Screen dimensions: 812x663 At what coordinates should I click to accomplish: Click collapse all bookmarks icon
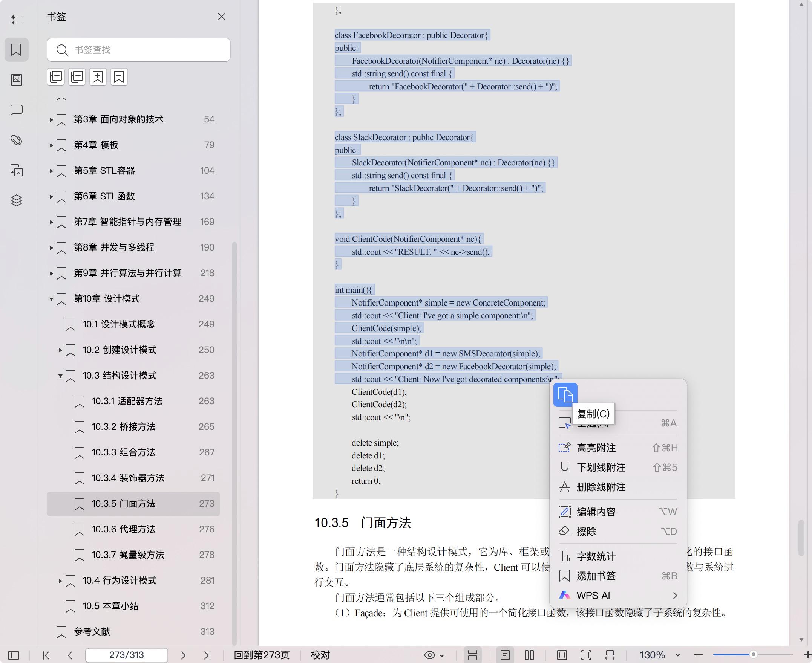(77, 77)
